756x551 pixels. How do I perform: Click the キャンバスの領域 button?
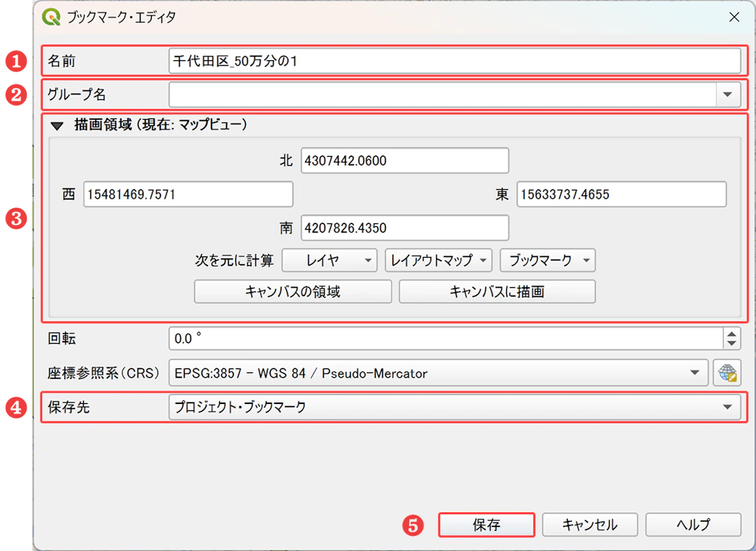[x=293, y=292]
